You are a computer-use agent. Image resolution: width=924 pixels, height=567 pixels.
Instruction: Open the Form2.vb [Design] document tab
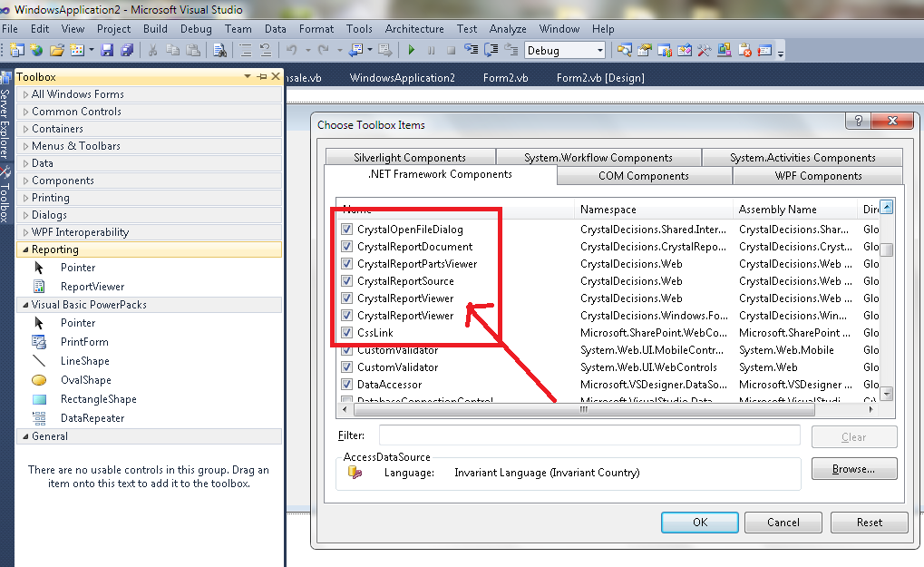[x=600, y=78]
